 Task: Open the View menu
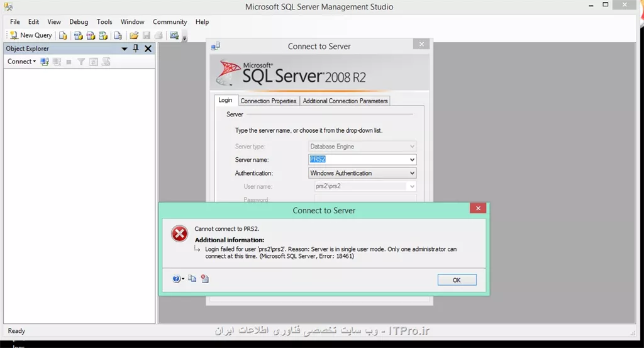point(54,22)
